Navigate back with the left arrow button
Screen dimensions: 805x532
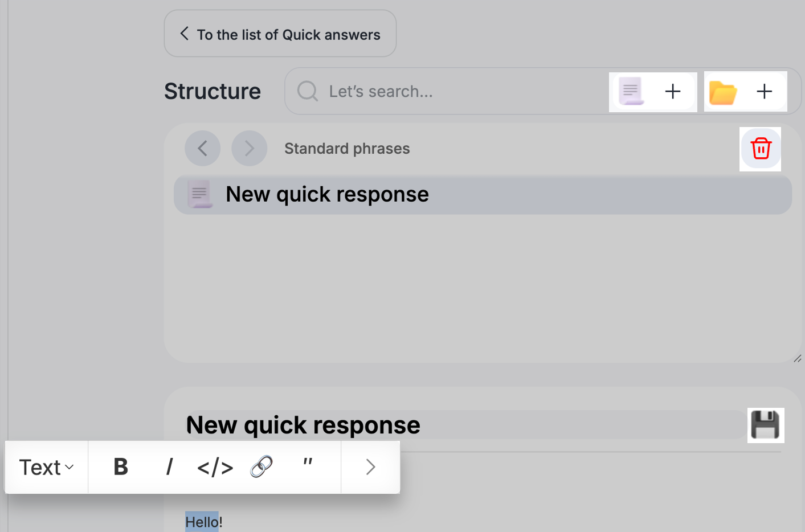tap(202, 149)
